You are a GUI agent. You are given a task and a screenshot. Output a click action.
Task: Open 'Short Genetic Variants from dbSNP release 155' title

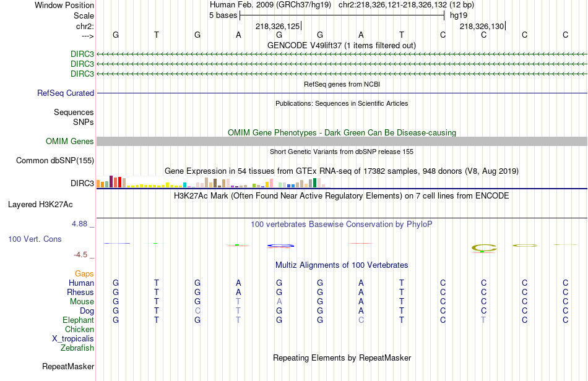point(342,152)
